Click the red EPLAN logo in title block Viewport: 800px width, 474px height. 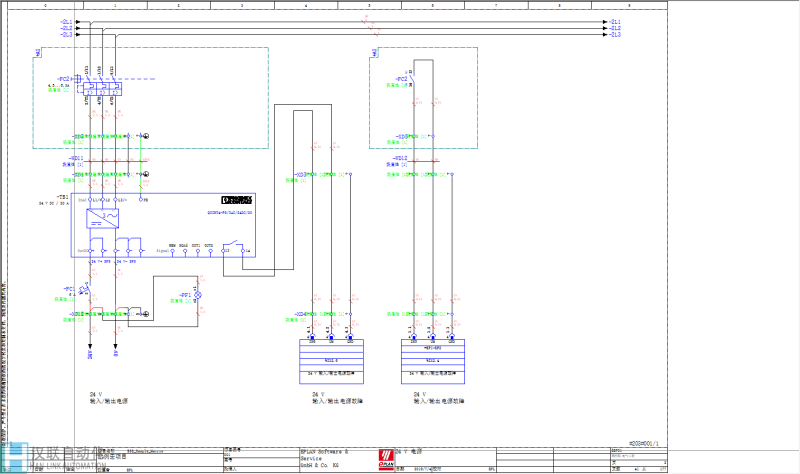click(387, 459)
